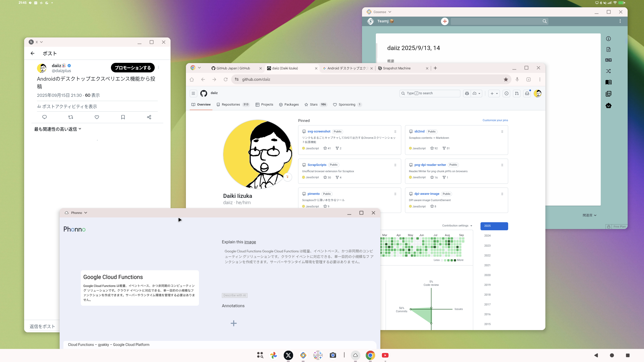Open the shuffle random page icon in Cosense
644x362 pixels.
(609, 71)
